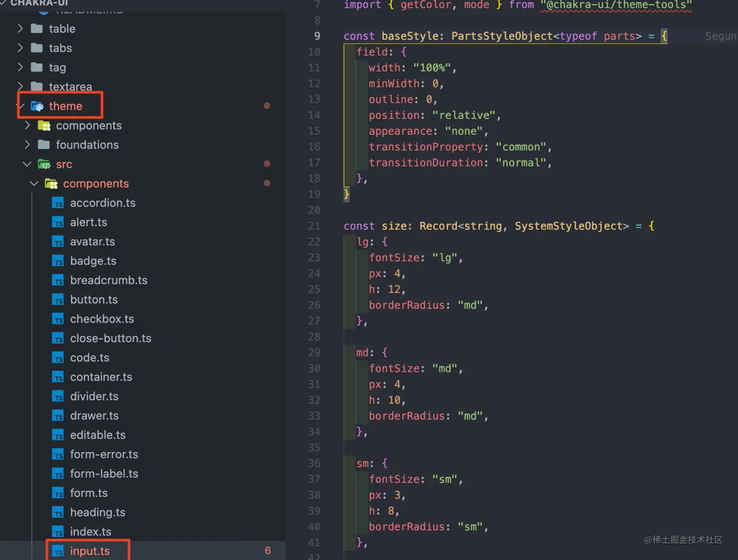The image size is (738, 560).
Task: Expand the table folder chevron
Action: (20, 28)
